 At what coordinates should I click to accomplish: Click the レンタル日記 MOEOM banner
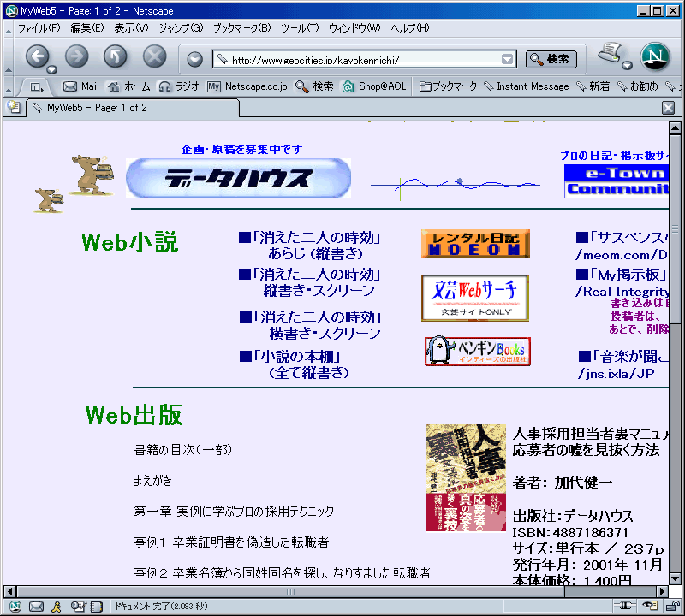point(475,244)
